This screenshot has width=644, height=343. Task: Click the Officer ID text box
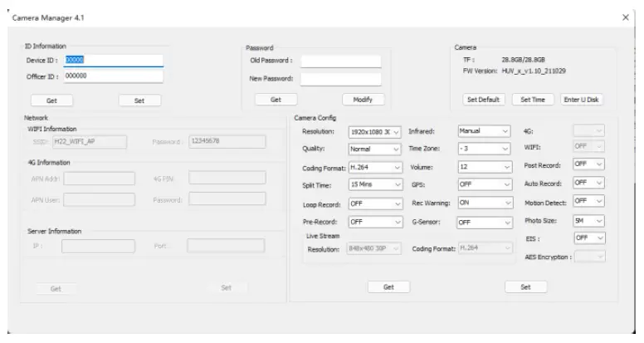[x=114, y=76]
